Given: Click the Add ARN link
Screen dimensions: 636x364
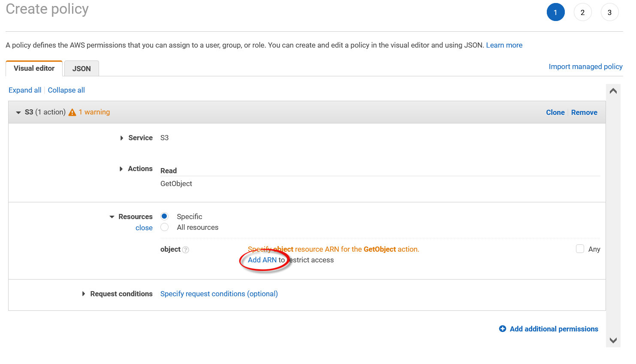Looking at the screenshot, I should tap(262, 260).
